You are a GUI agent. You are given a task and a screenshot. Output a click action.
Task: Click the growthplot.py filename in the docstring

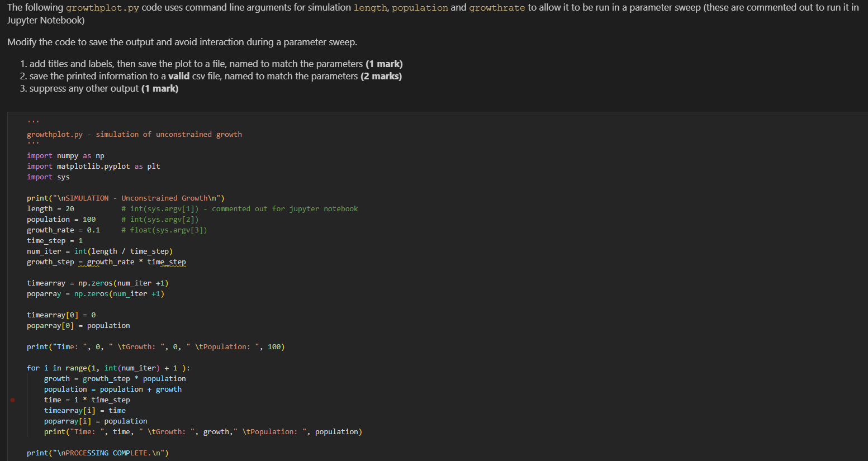[x=54, y=134]
